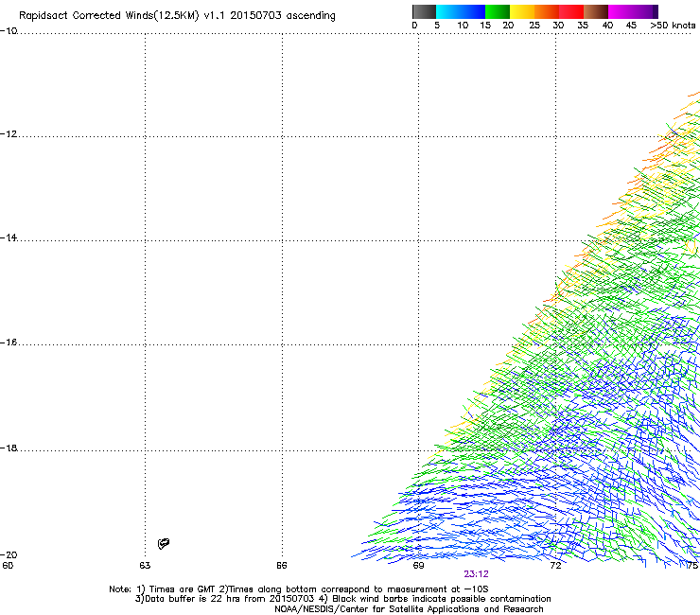Click the 25 label on color scale
The height and width of the screenshot is (615, 700).
[534, 26]
